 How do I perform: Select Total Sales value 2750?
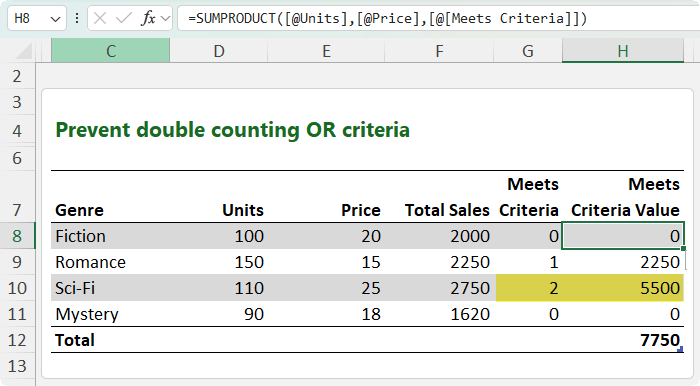(439, 288)
